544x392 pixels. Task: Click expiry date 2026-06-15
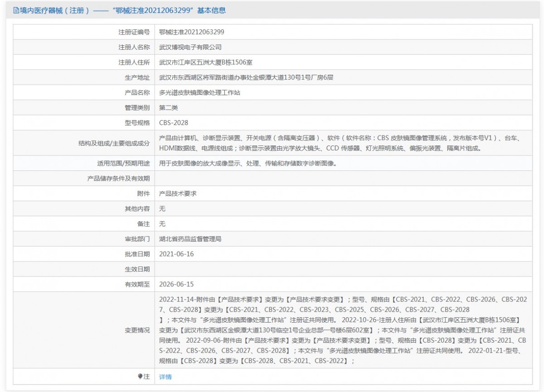click(x=176, y=285)
